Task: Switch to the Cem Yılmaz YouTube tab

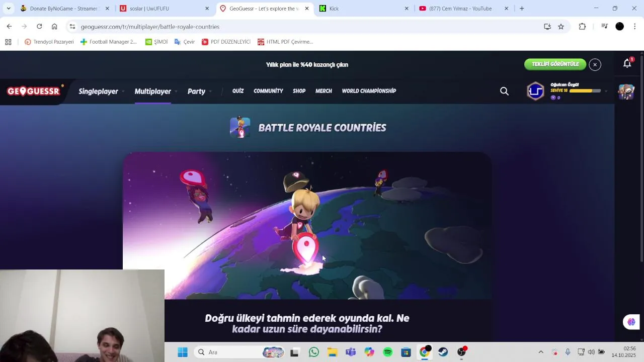Action: pyautogui.click(x=464, y=9)
